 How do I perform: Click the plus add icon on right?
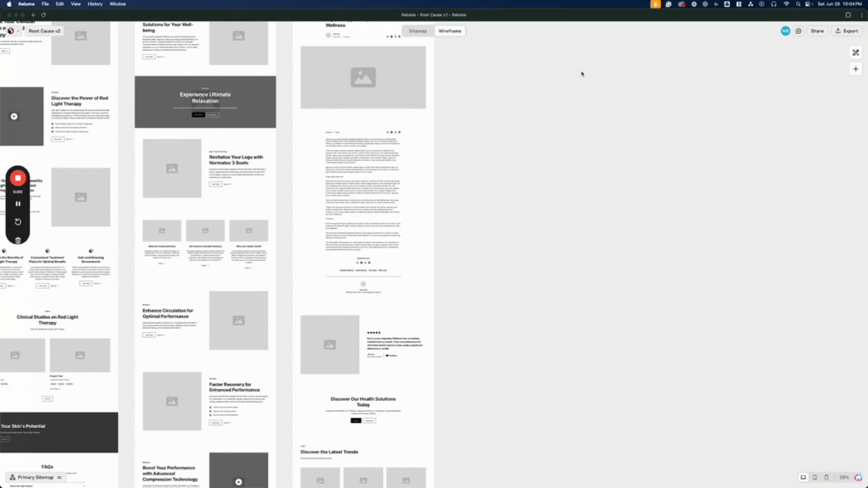point(855,69)
